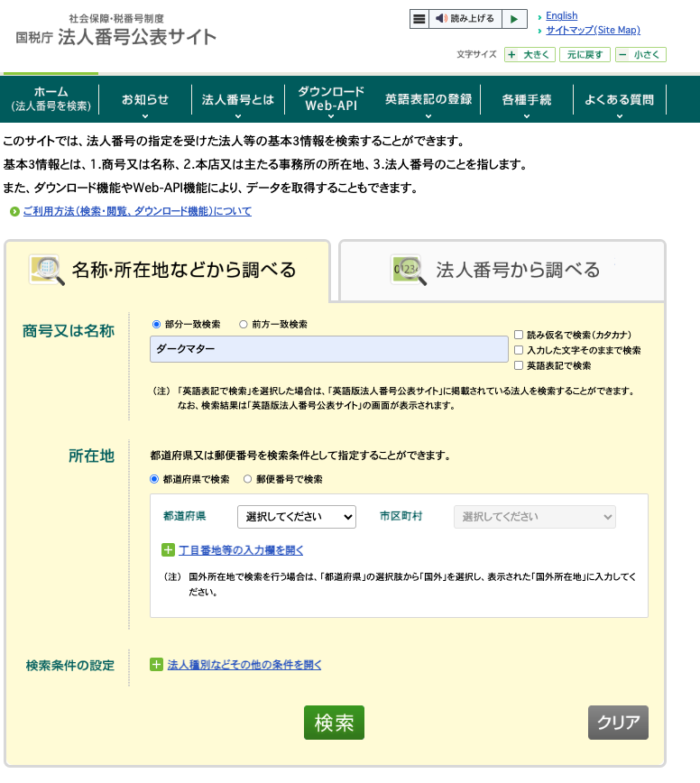
Task: Click the green plus icon beside 法人種別
Action: click(156, 665)
